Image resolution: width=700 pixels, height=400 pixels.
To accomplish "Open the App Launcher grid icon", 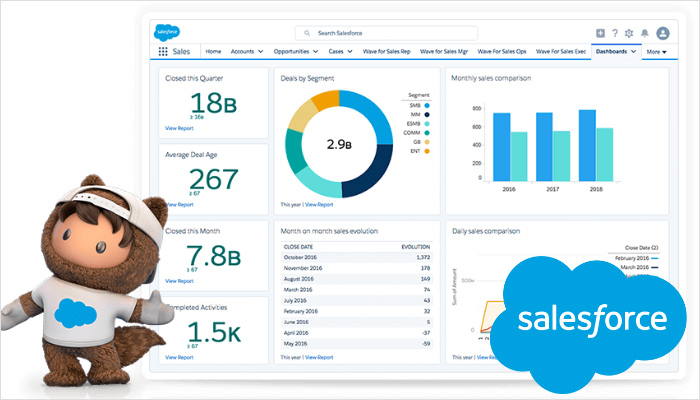I will click(163, 51).
